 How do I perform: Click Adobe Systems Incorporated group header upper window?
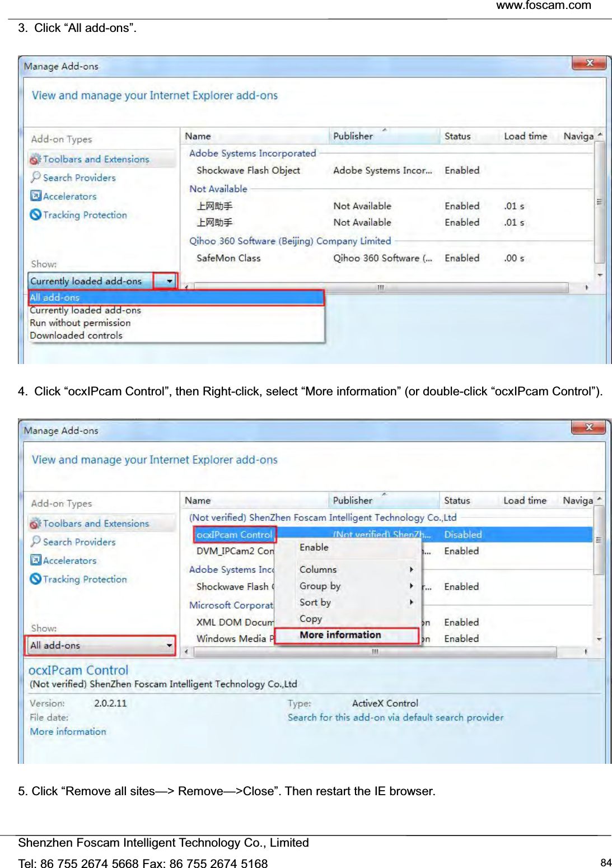click(253, 153)
